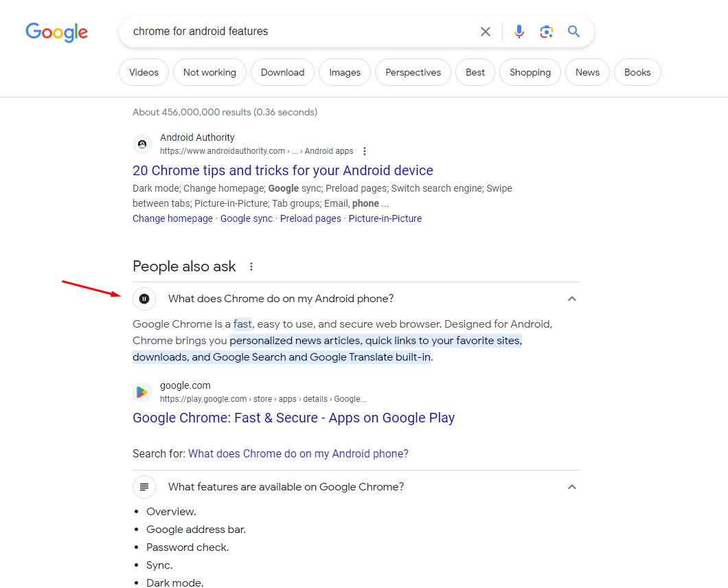Click the Google Play site favicon
This screenshot has width=728, height=588.
[x=142, y=392]
